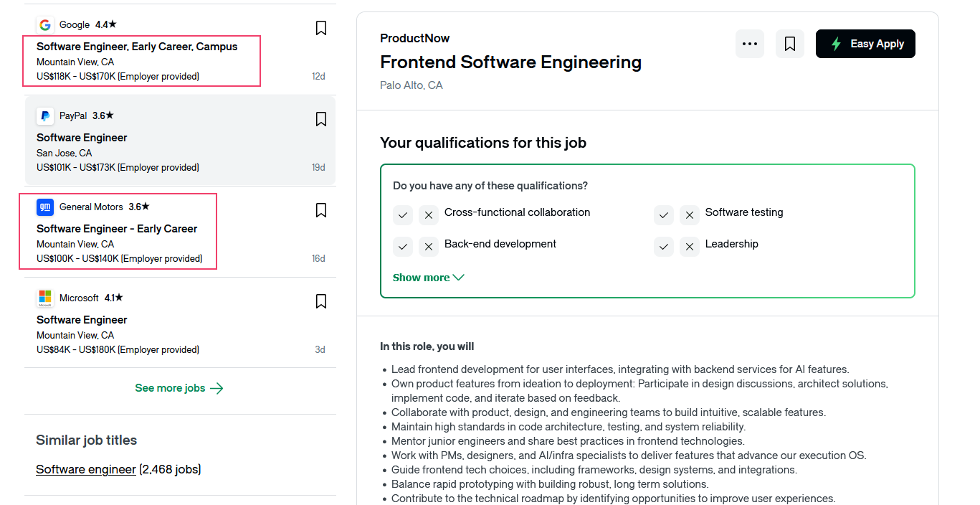Confirm Cross-functional collaboration qualification with checkmark

pos(403,214)
